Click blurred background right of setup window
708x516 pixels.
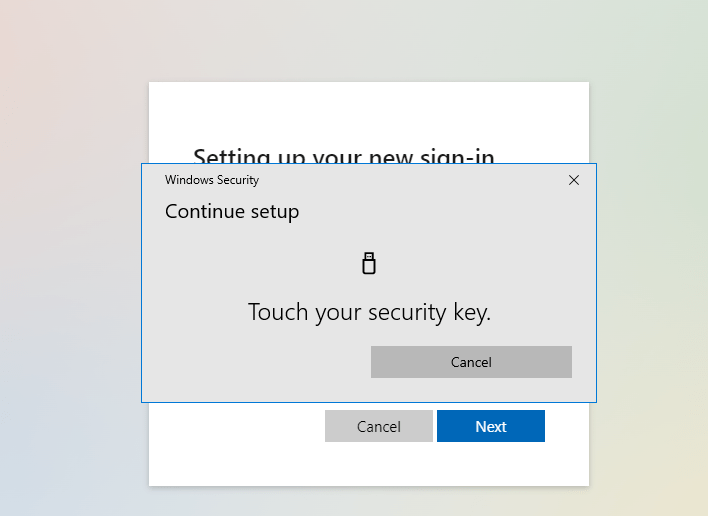coord(650,300)
